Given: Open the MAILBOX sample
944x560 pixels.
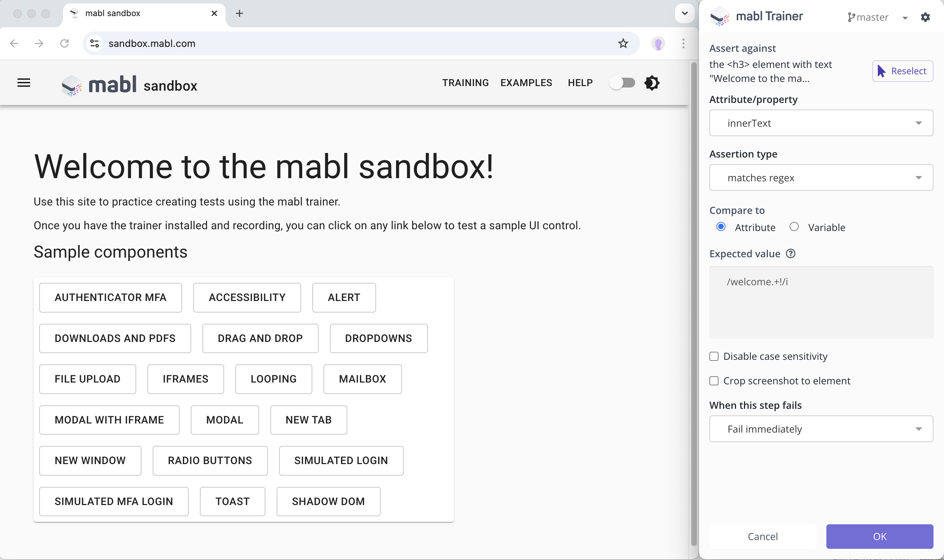Looking at the screenshot, I should pos(363,379).
